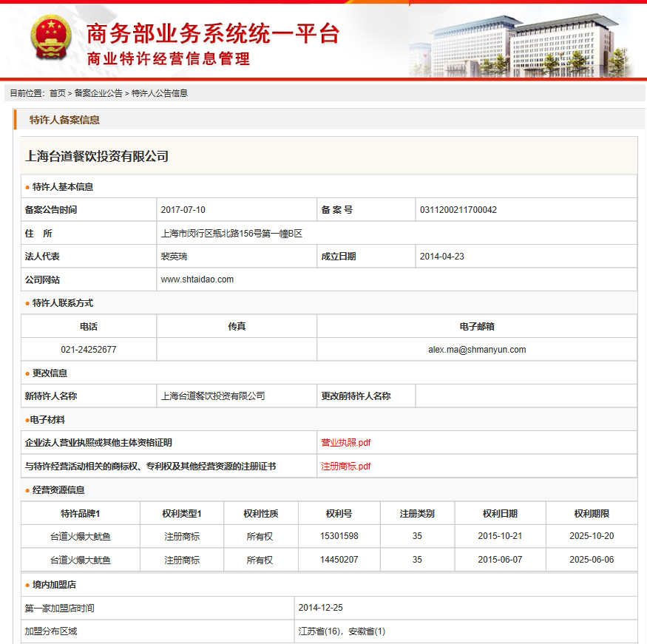647x644 pixels.
Task: Select the large 上海台道餐饮投资有限公司 company heading
Action: [97, 156]
